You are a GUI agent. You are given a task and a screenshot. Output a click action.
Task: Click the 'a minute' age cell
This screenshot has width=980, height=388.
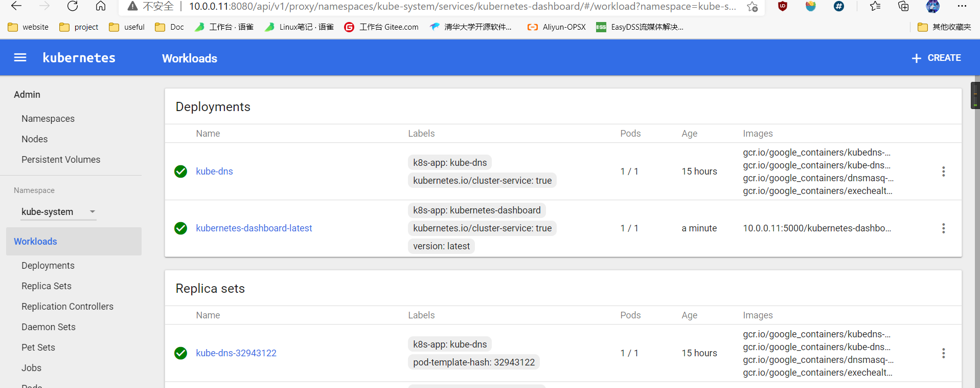coord(699,228)
